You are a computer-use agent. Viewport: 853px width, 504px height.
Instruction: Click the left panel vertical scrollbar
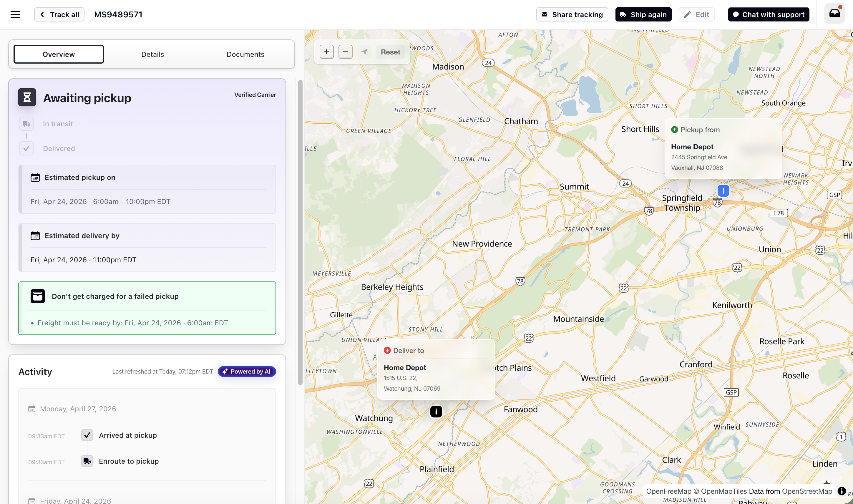click(300, 233)
